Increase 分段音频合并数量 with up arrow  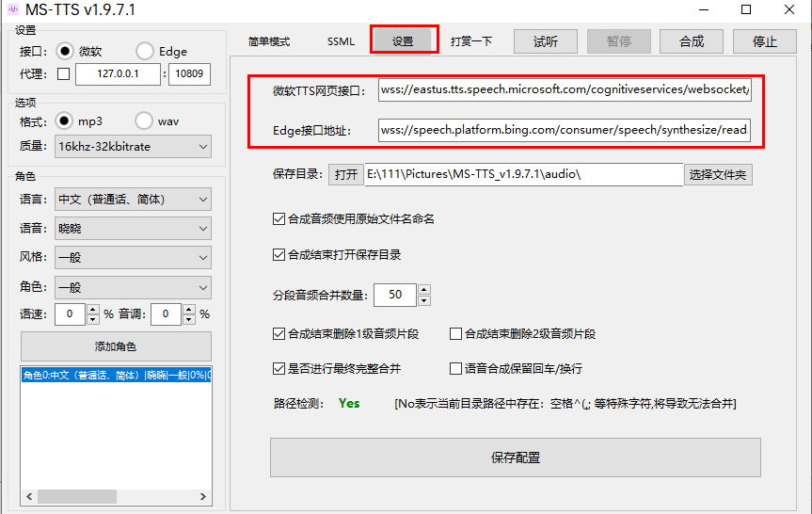[x=424, y=290]
